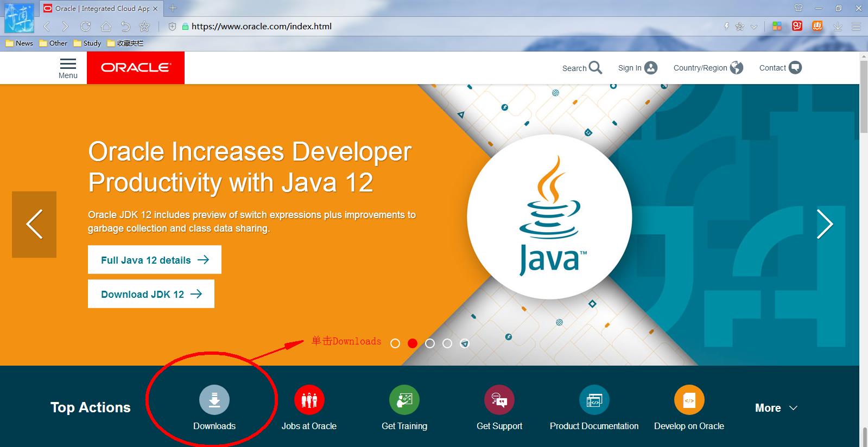Click the undo closed tab icon
Image resolution: width=868 pixels, height=447 pixels.
click(x=125, y=26)
